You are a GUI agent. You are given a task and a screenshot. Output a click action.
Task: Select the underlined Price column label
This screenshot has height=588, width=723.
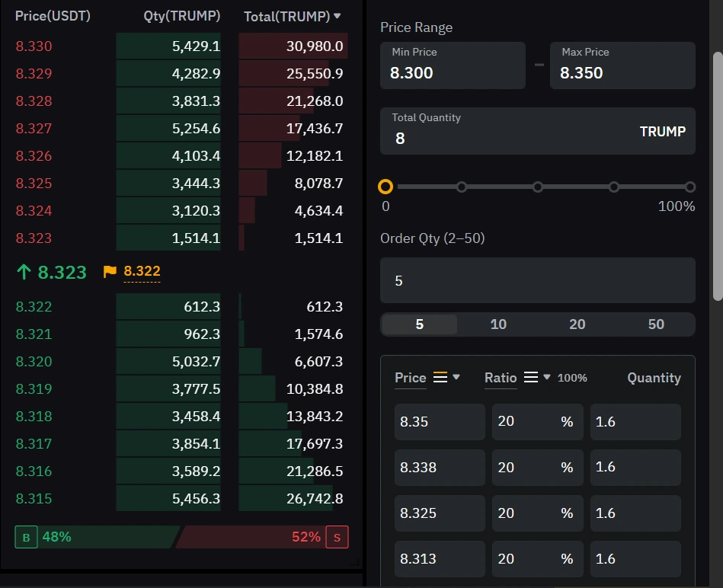pyautogui.click(x=410, y=377)
